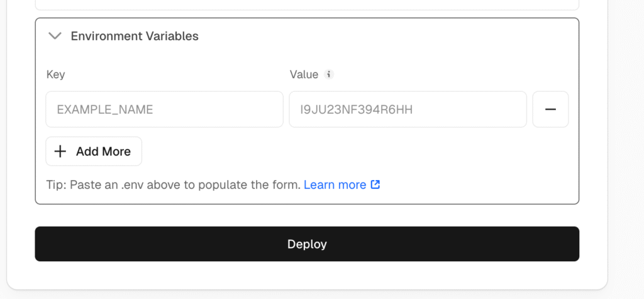The height and width of the screenshot is (299, 644).
Task: Click the Environment Variables section title
Action: (x=135, y=36)
